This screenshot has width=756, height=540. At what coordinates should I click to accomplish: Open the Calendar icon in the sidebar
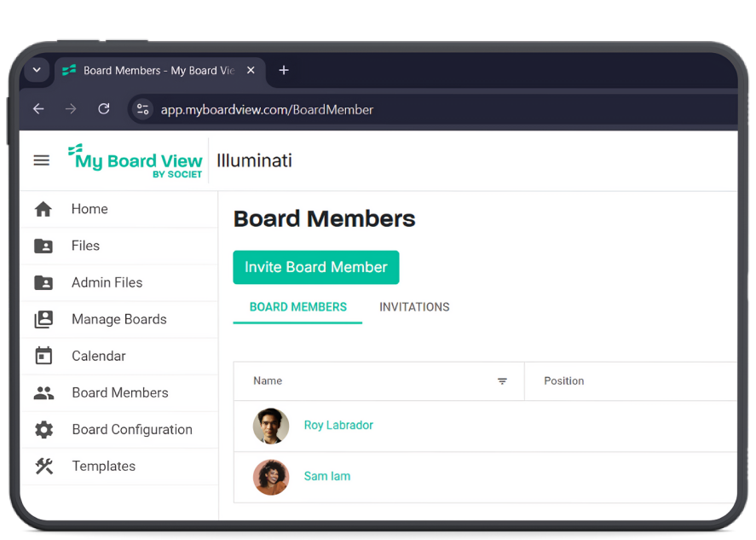pyautogui.click(x=43, y=356)
